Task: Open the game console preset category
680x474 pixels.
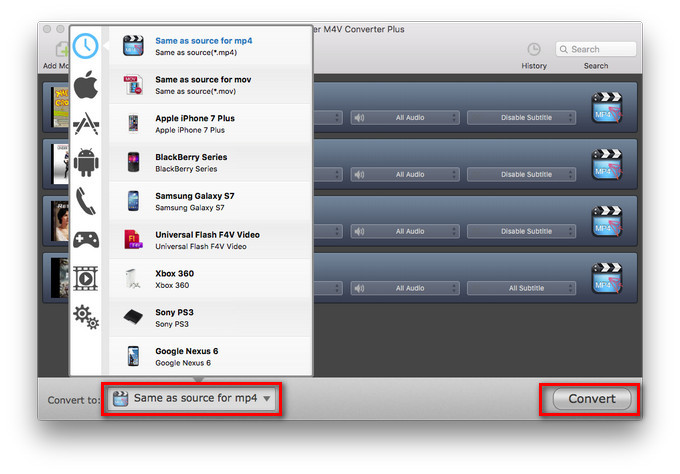Action: click(x=86, y=239)
